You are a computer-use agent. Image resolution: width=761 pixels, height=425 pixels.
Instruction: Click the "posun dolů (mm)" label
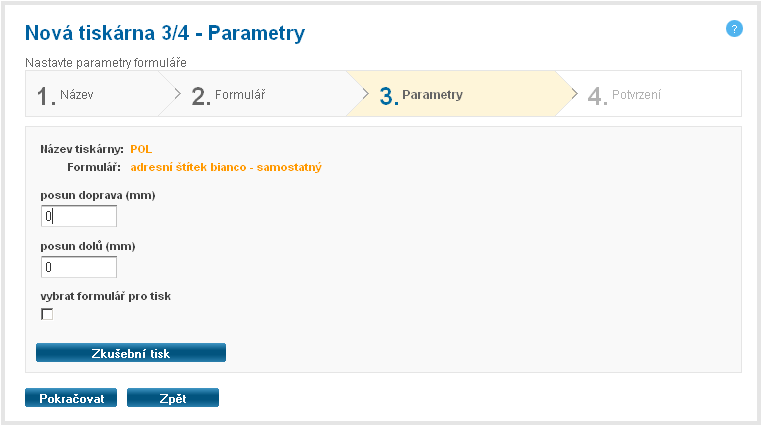pyautogui.click(x=88, y=246)
